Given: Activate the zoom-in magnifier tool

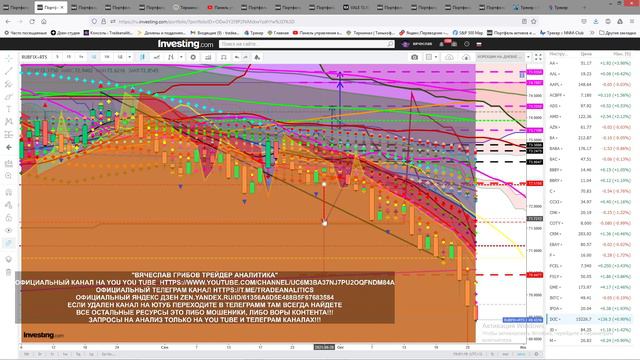Looking at the screenshot, I should click(x=9, y=176).
